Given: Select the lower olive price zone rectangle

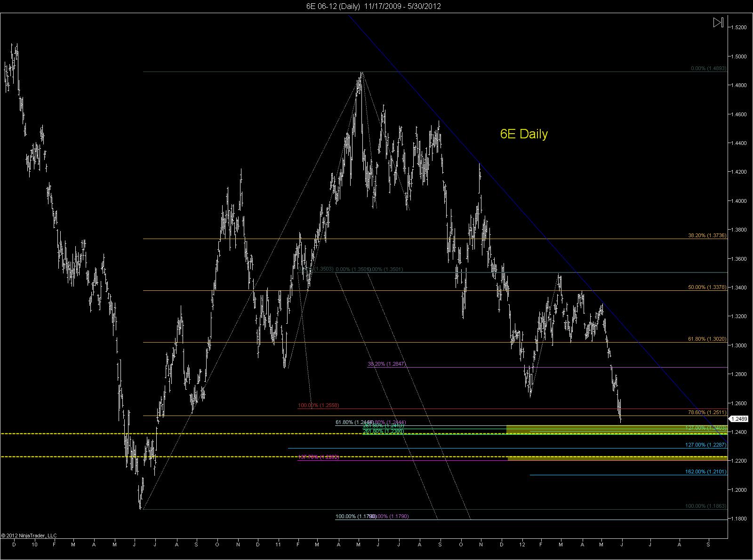Looking at the screenshot, I should [617, 458].
